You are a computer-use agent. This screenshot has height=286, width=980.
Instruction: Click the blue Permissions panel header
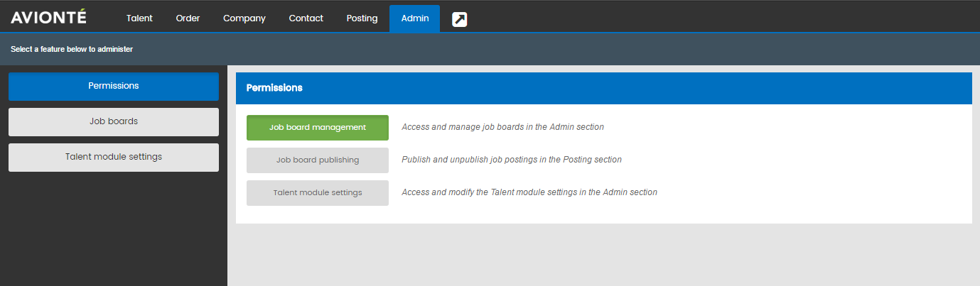pyautogui.click(x=604, y=88)
